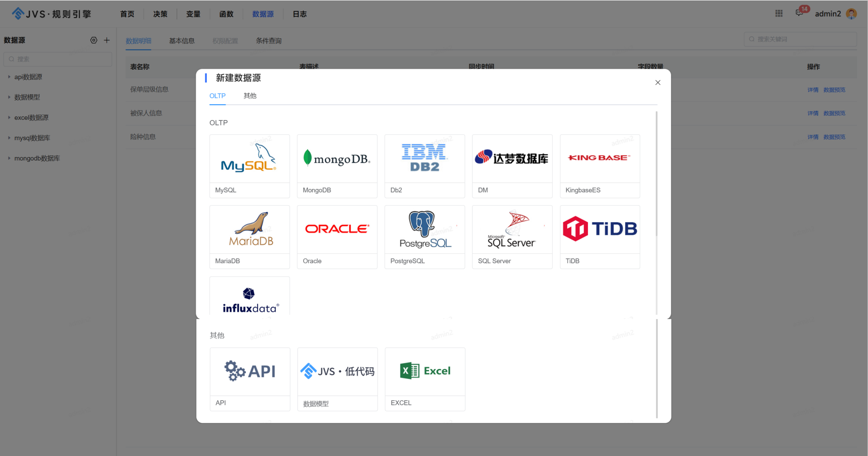Open 数据预览 for 保单层级信息 row

tap(834, 90)
